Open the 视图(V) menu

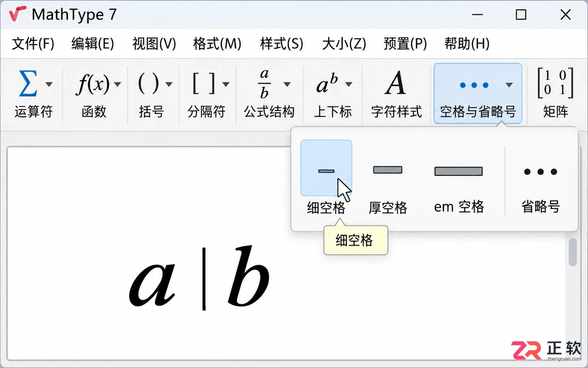[154, 43]
